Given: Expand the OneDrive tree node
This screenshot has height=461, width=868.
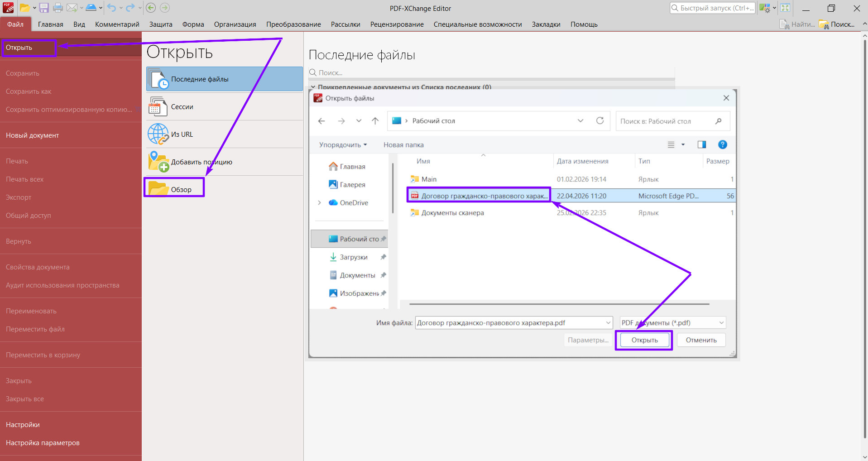Looking at the screenshot, I should (319, 202).
